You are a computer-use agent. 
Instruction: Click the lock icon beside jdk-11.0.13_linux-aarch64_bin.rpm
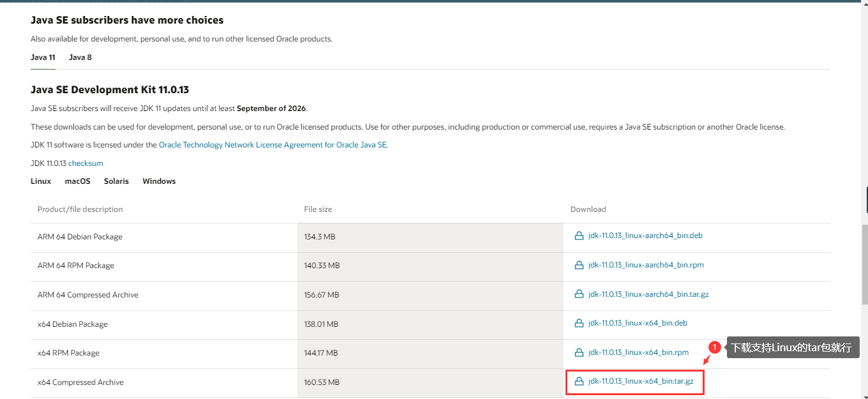tap(579, 264)
